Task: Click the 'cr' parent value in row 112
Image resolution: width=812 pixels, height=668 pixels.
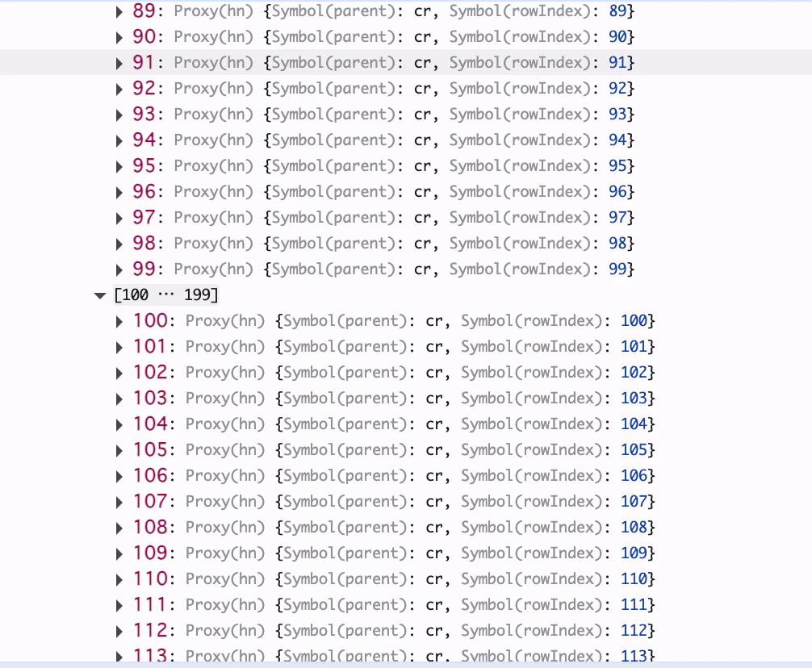Action: pyautogui.click(x=434, y=633)
